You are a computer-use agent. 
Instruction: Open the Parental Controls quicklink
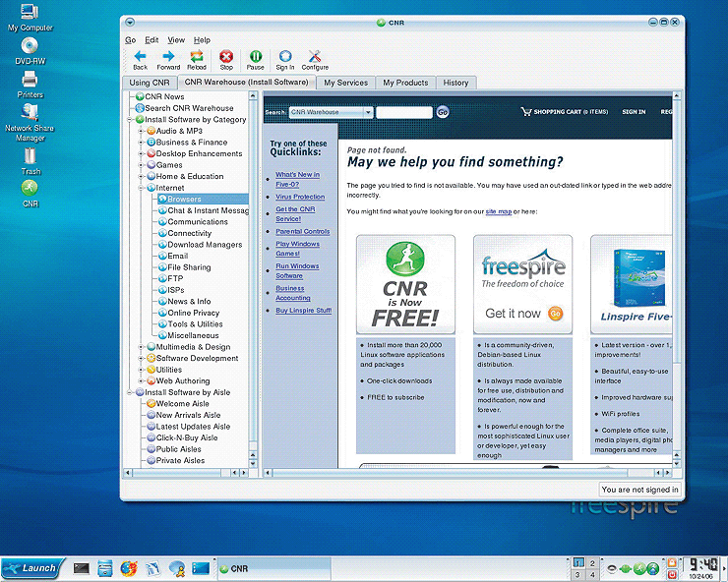click(x=303, y=232)
